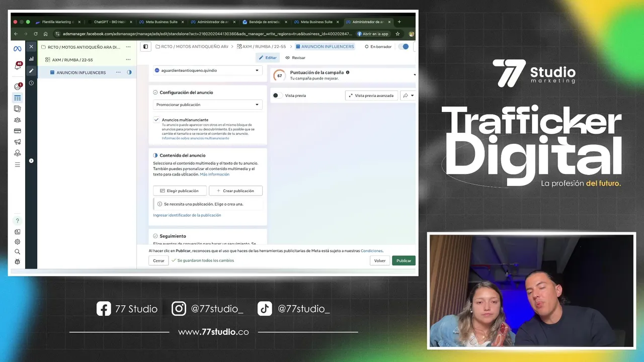Toggle the ad on/off switch next to En borrador
The image size is (644, 362).
(x=404, y=47)
